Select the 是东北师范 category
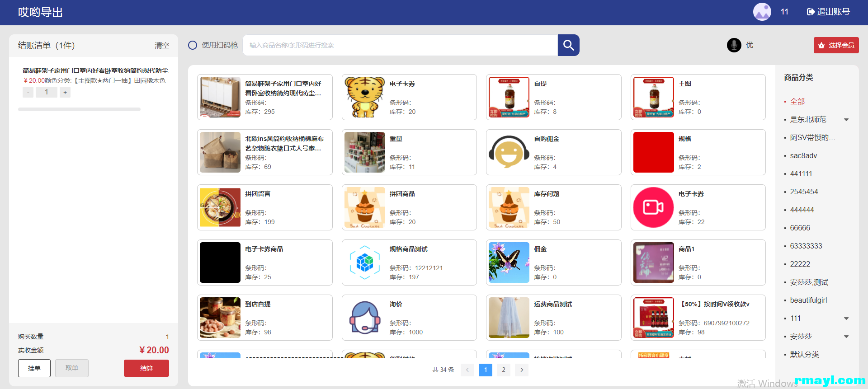Screen dimensions: 868x389 tap(808, 120)
